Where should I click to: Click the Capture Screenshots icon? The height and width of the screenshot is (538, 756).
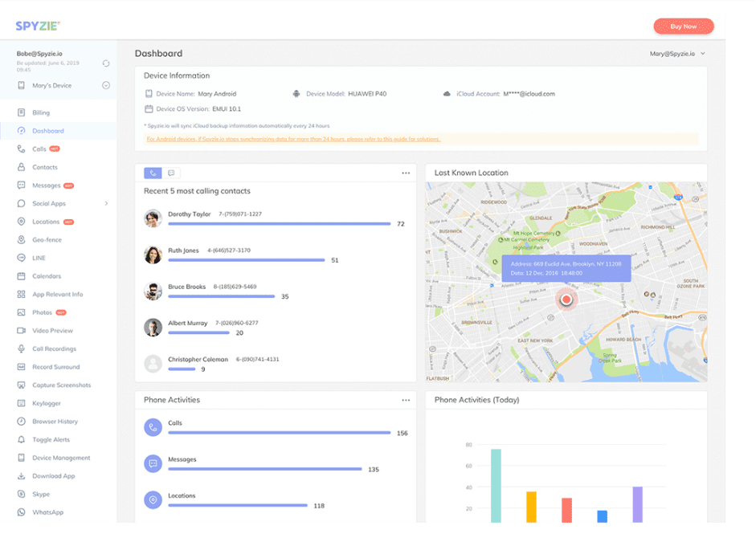21,385
